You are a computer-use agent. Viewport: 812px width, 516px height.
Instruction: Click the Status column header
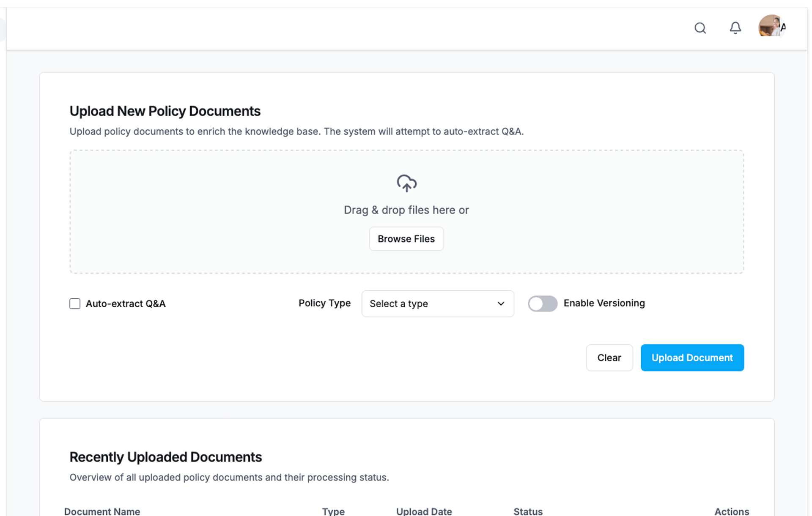tap(528, 511)
